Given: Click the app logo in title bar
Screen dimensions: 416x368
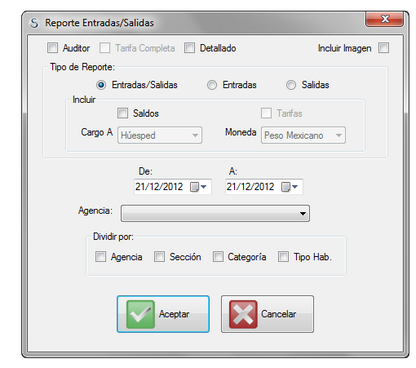Looking at the screenshot, I should (x=34, y=23).
